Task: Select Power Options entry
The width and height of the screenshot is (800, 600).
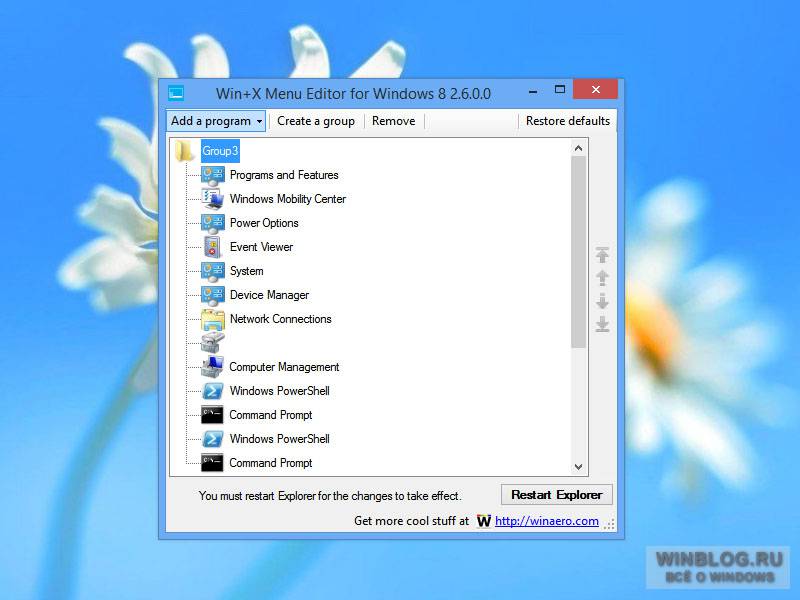Action: tap(264, 223)
